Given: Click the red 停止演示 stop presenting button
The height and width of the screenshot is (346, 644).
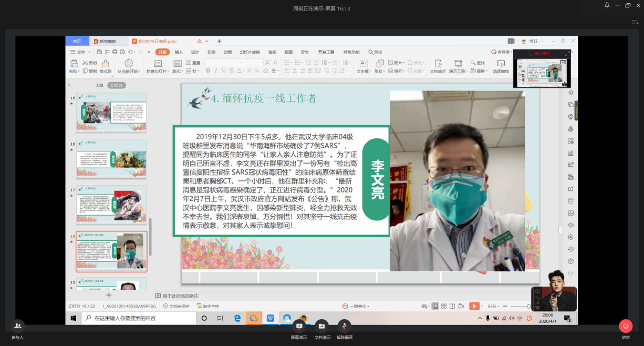Looking at the screenshot, I should [x=539, y=54].
